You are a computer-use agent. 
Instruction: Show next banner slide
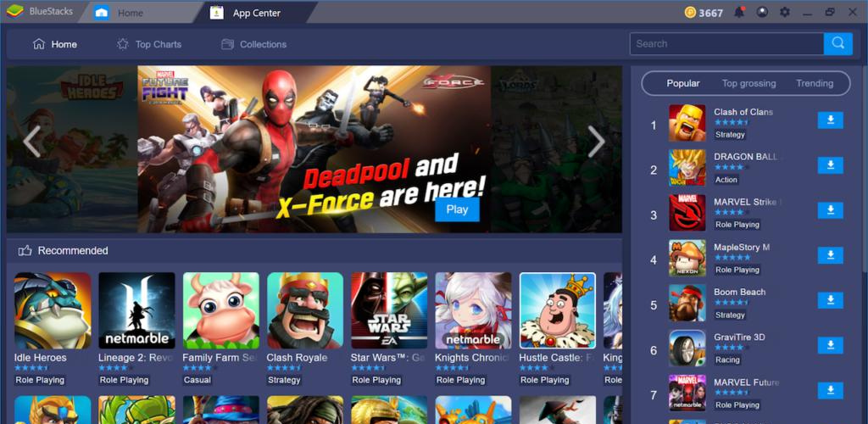click(x=596, y=142)
